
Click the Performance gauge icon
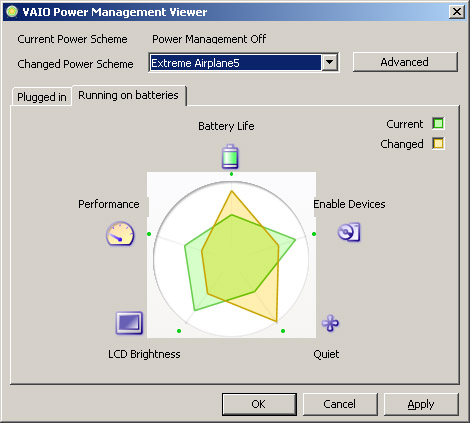[120, 233]
